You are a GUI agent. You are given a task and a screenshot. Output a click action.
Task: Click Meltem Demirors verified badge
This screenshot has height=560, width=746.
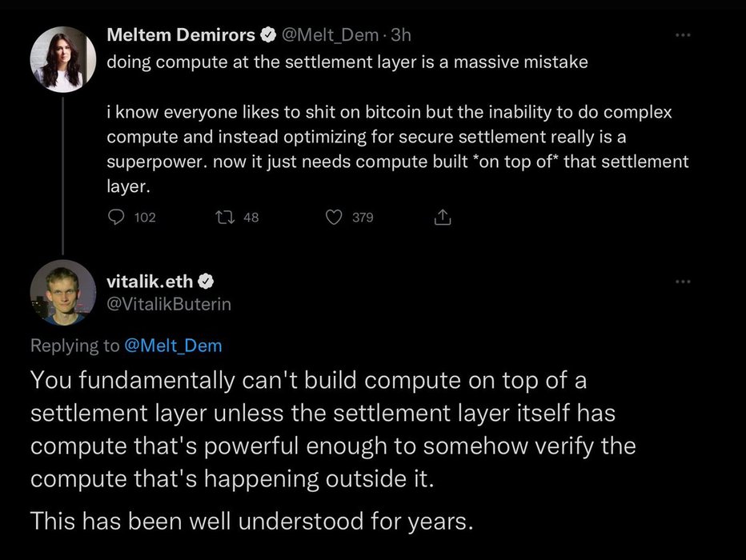[267, 35]
